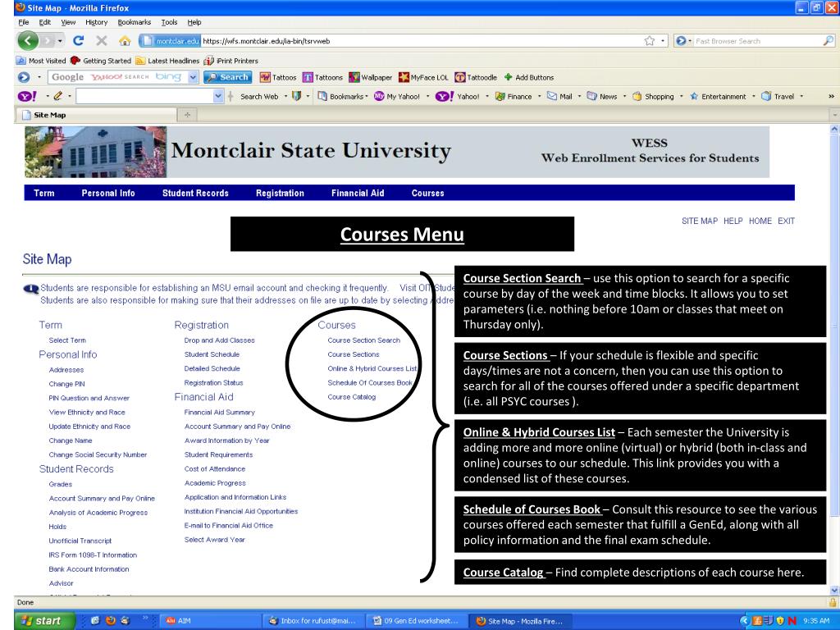Viewport: 840px width, 630px height.
Task: Show more toolbar items chevron
Action: click(831, 97)
